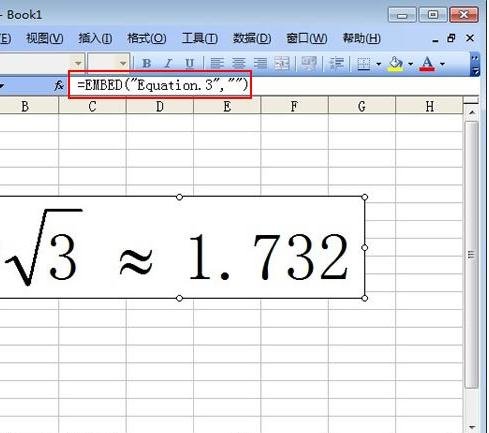Align text left
Screen dimensions: 489x433
217,63
